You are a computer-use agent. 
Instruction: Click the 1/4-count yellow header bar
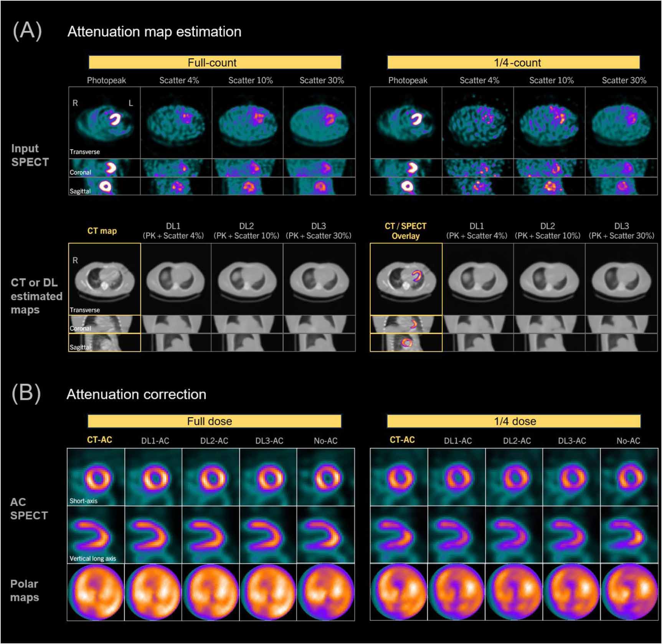[x=513, y=62]
